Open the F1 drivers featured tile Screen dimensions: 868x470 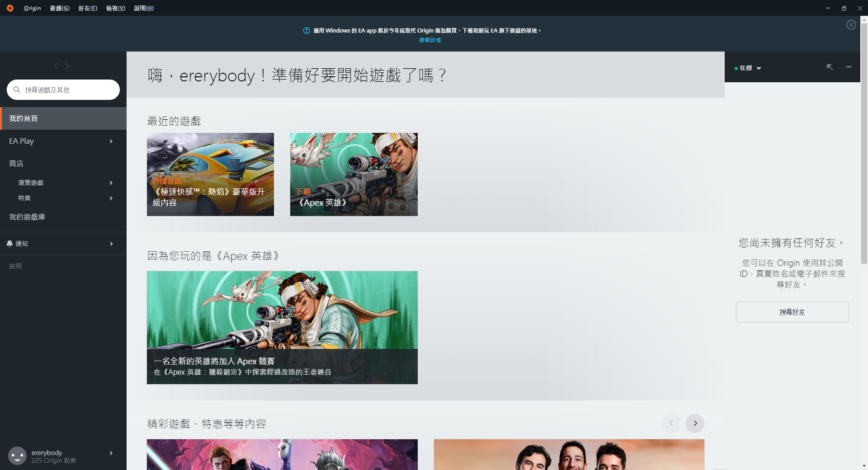coord(569,455)
